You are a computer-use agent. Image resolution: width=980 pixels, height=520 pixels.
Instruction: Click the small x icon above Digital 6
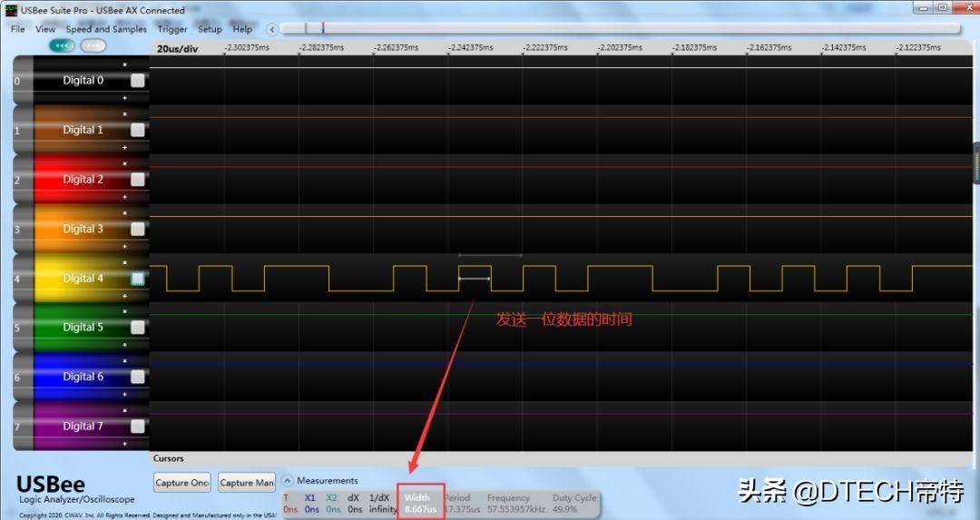tap(124, 360)
